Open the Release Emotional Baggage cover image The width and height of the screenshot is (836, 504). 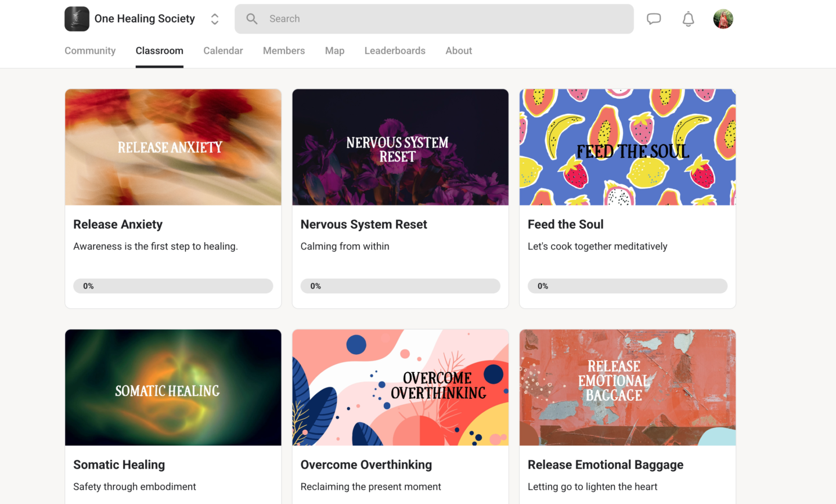click(x=628, y=387)
